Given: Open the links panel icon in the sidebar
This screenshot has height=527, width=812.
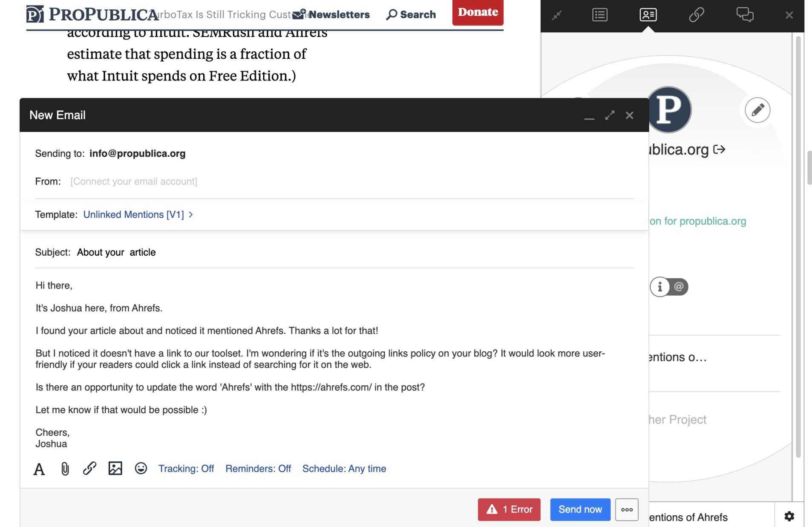Looking at the screenshot, I should (x=697, y=14).
